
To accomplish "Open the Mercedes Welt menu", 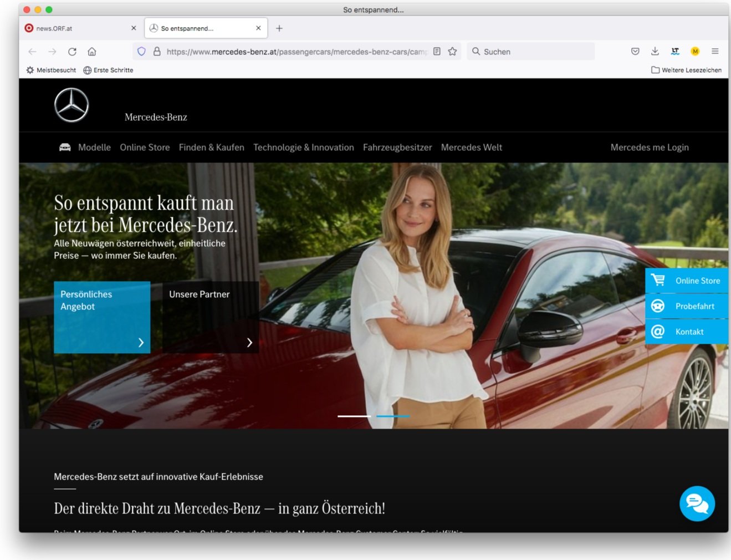I will 472,147.
